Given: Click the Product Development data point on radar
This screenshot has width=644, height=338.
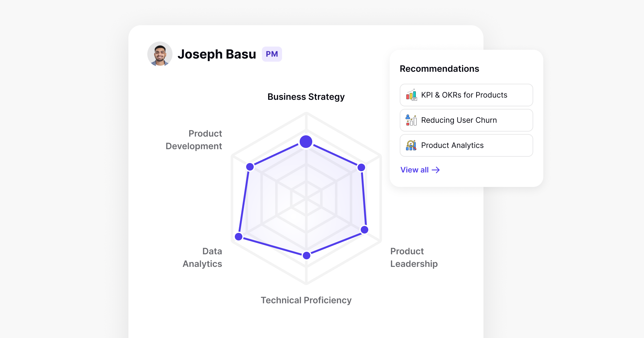Looking at the screenshot, I should (250, 167).
